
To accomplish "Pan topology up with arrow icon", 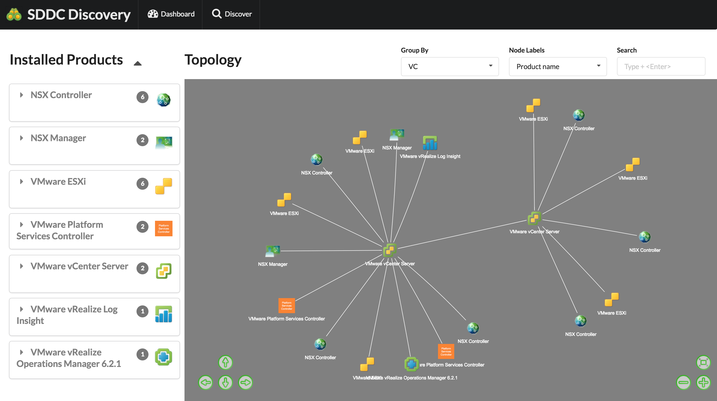I will click(225, 363).
